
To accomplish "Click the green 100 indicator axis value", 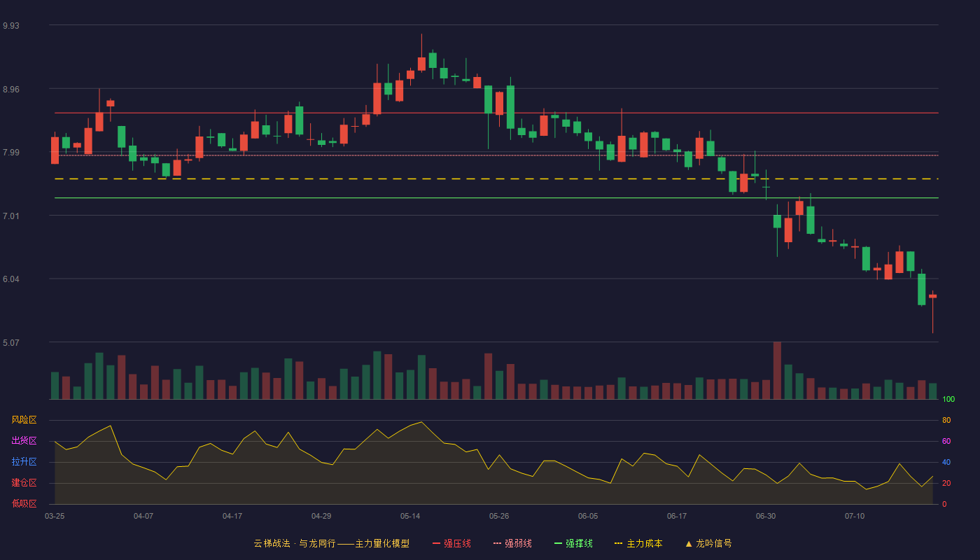I will pos(948,400).
